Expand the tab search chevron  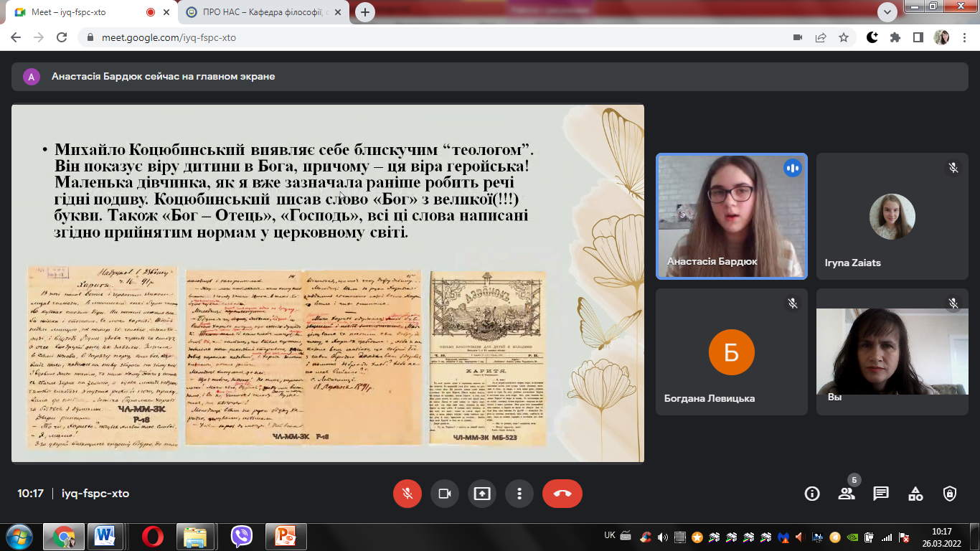tap(887, 11)
